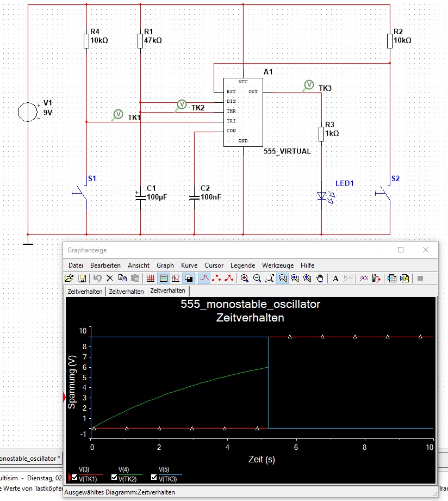Select the active raised Zeitverhalten tab
This screenshot has height=501, width=448.
167,291
